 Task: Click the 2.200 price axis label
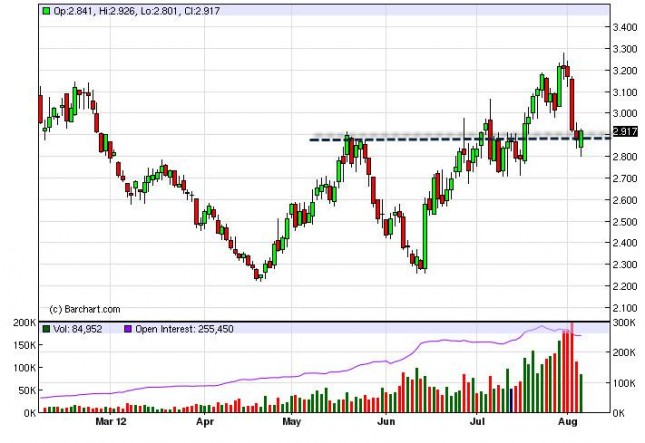coord(625,286)
